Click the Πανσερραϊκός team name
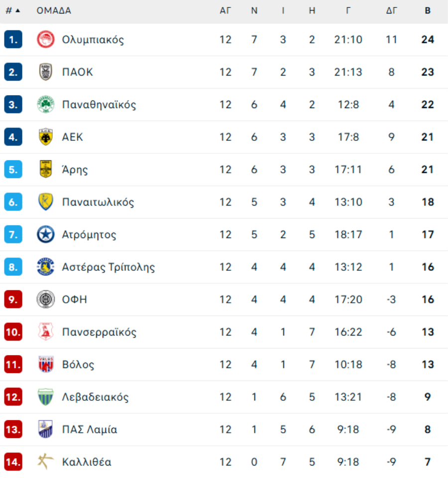The height and width of the screenshot is (478, 448). pyautogui.click(x=99, y=332)
